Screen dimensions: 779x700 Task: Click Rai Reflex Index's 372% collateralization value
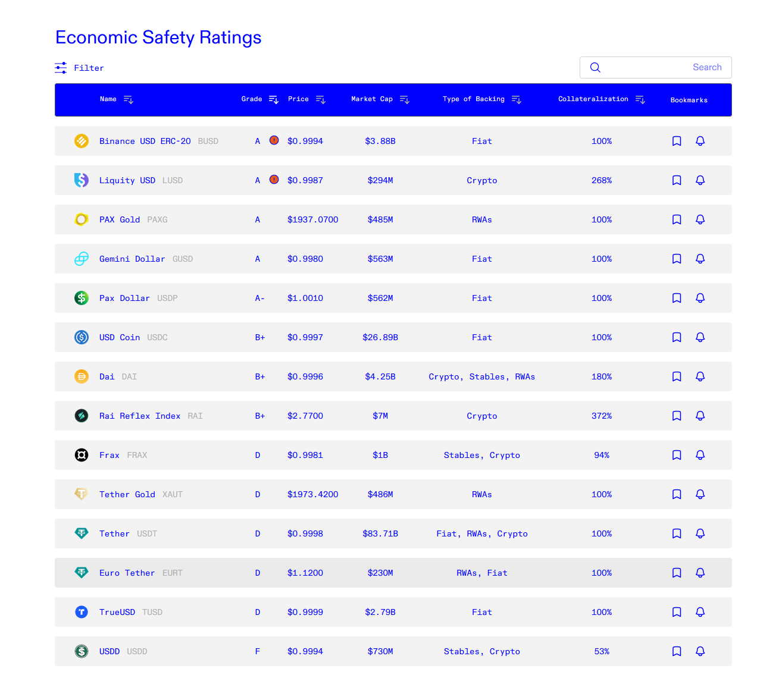click(602, 416)
